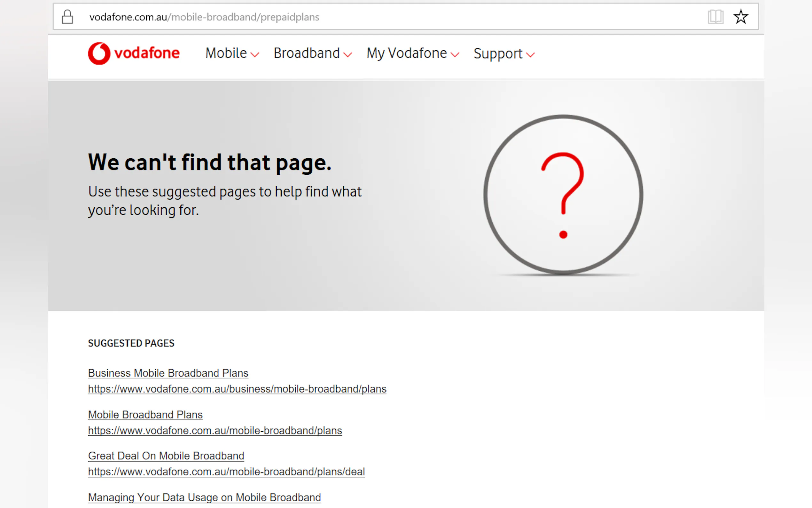Open the My Vodafone navigation item
The height and width of the screenshot is (508, 812).
point(407,53)
